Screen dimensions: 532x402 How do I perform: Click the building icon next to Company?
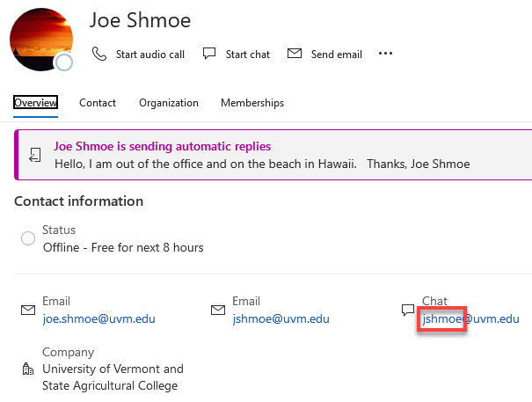tap(28, 369)
